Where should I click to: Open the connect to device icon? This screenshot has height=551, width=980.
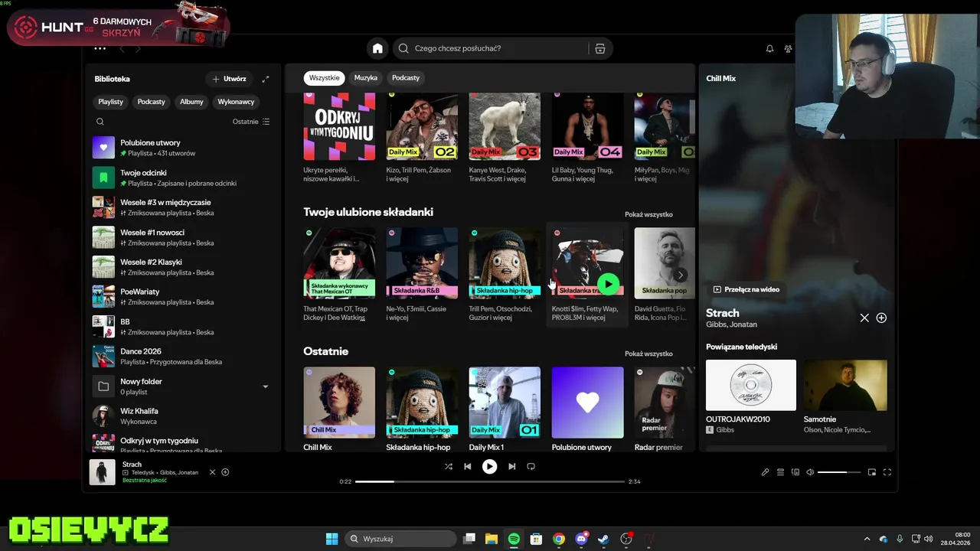point(795,472)
